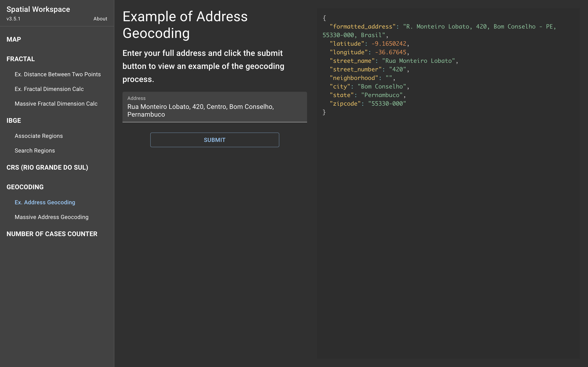Open the About link
Screen dimensions: 588x367
tap(100, 19)
